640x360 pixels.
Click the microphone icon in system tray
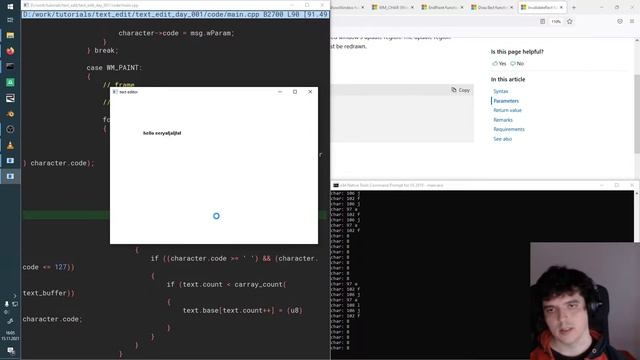(7, 304)
